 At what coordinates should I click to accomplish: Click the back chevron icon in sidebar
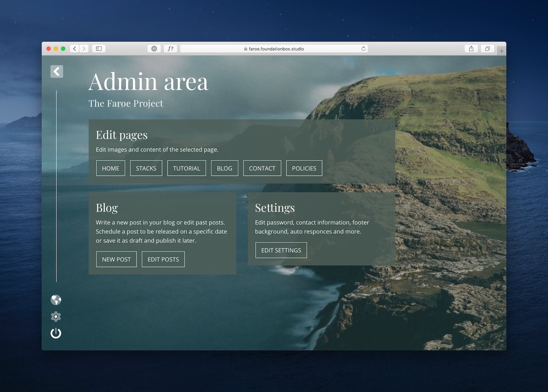pos(57,71)
